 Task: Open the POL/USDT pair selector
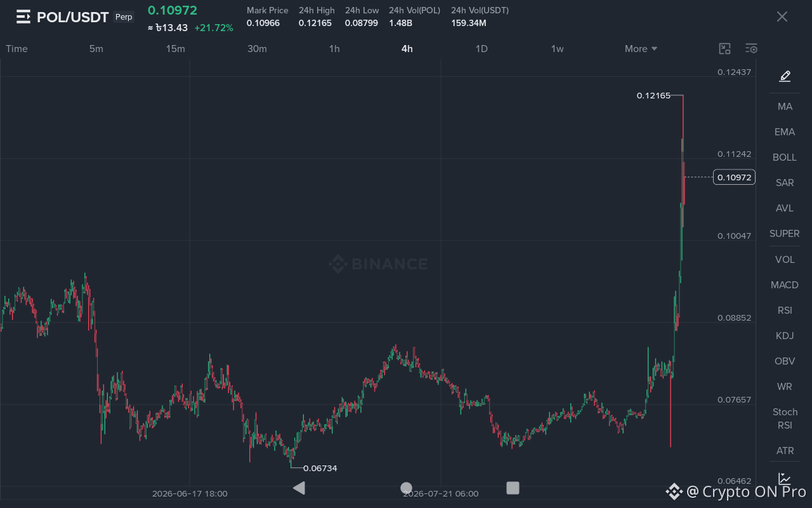[73, 17]
